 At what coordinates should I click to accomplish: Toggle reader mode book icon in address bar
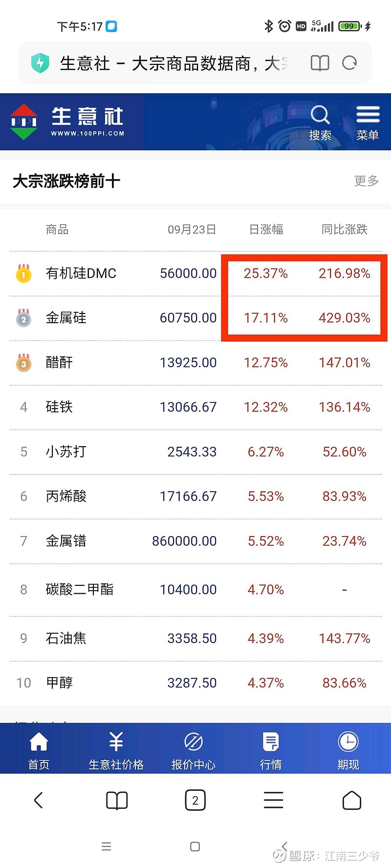(320, 63)
